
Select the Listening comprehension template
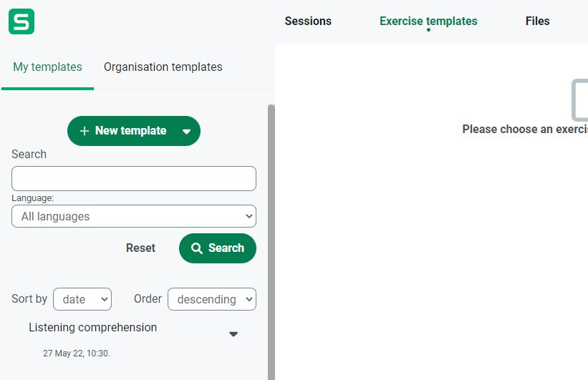click(x=93, y=328)
